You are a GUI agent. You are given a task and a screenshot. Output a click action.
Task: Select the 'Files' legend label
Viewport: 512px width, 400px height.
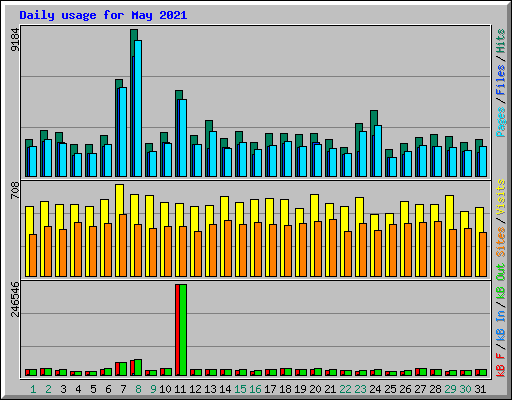click(501, 80)
